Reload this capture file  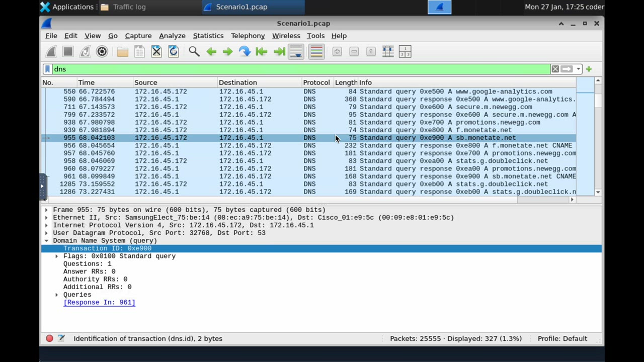click(x=174, y=52)
